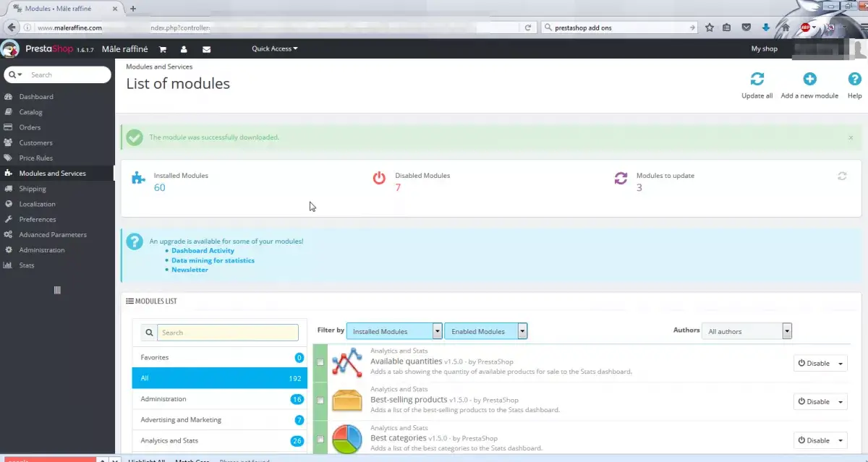Viewport: 868px width, 462px height.
Task: Open the envelope messages icon in header
Action: [x=206, y=49]
